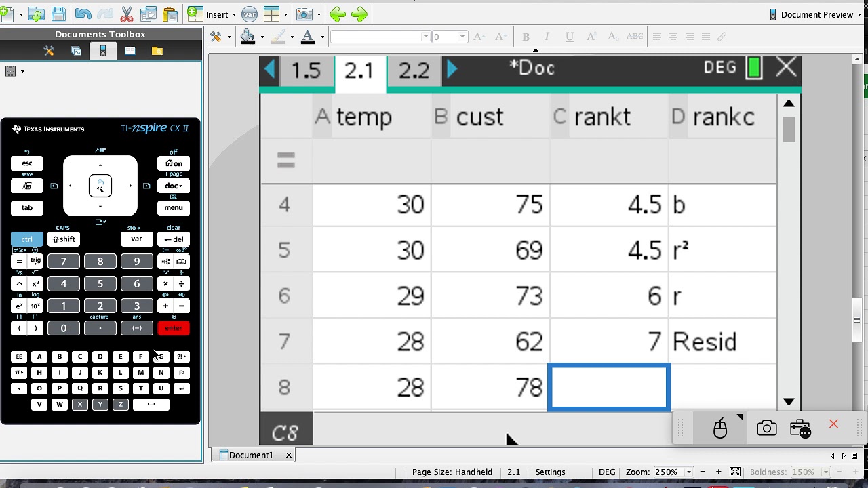Click the mouse icon in floating toolbar
The image size is (868, 488).
(720, 428)
